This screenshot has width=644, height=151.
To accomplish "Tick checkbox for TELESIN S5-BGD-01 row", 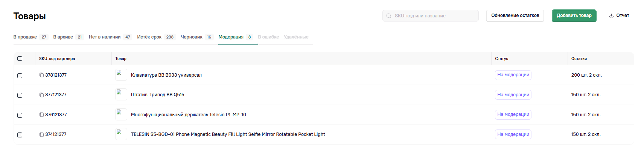I will point(20,135).
